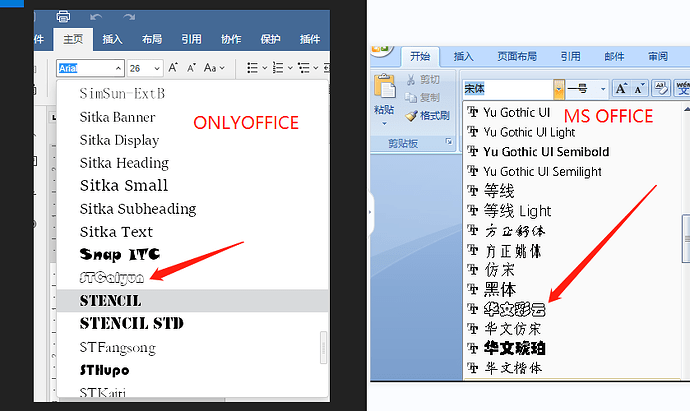Open the clipboard 剪贴板 dialog launcher
The image size is (690, 411).
click(x=449, y=142)
